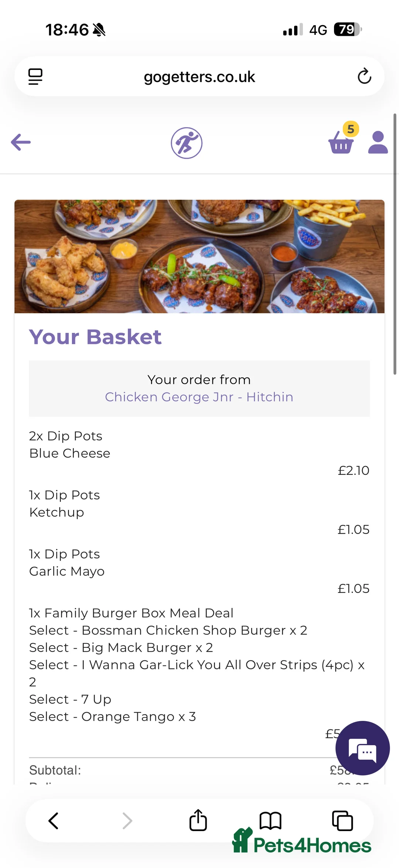Tap the purple back arrow icon

pos(21,142)
